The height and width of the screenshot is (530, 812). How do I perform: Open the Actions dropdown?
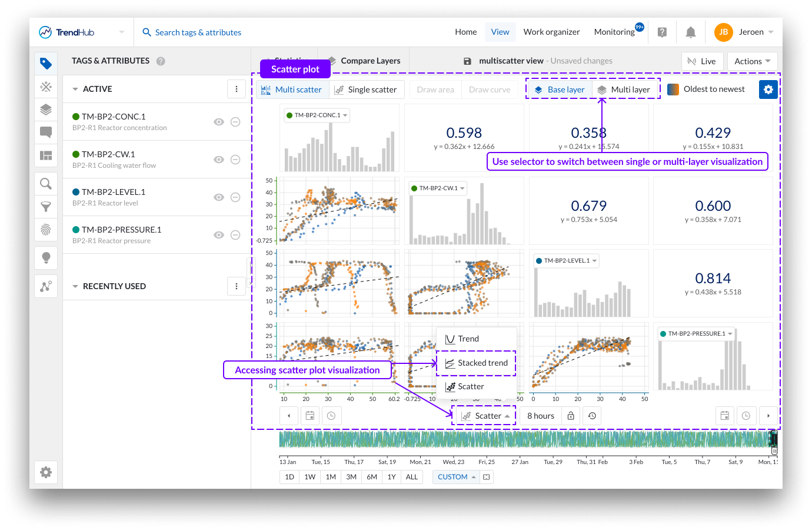pyautogui.click(x=752, y=61)
